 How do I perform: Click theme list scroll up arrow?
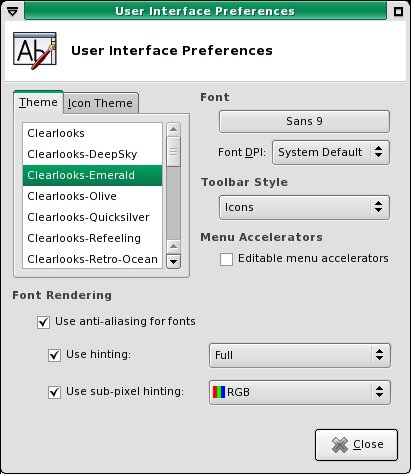(x=173, y=129)
